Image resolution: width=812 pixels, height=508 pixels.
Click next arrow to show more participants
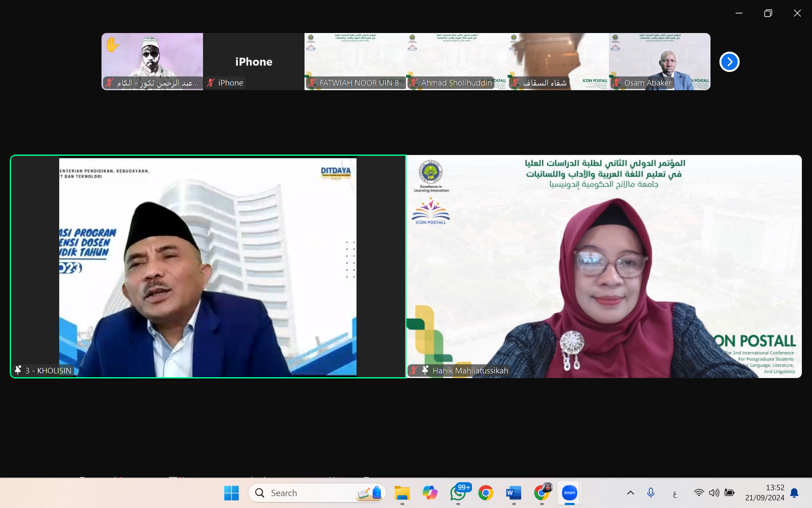pos(729,62)
